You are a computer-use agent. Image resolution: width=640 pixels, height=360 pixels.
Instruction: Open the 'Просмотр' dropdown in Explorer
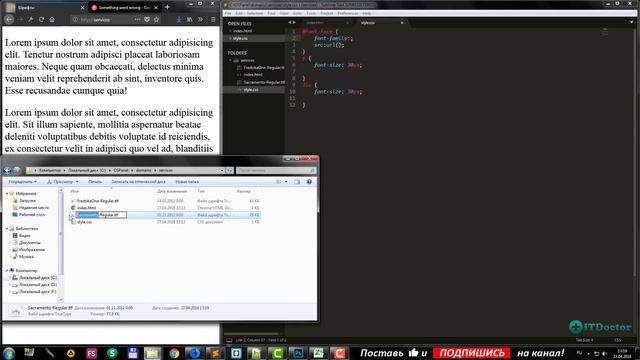(62, 182)
